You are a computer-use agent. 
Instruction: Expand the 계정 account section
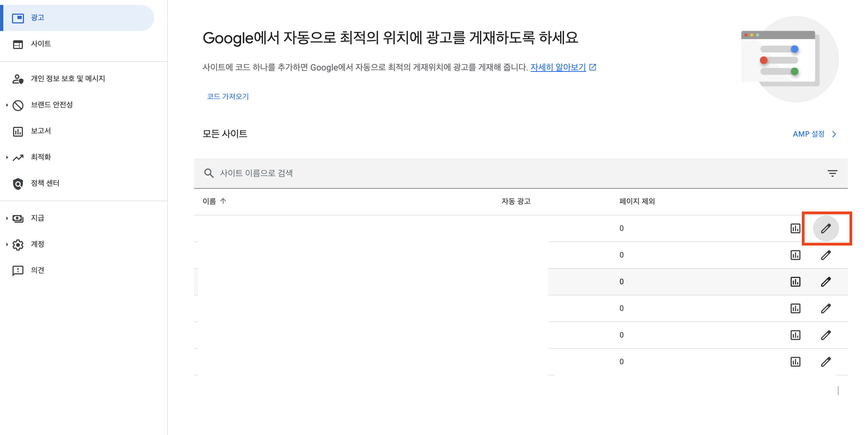point(18,244)
